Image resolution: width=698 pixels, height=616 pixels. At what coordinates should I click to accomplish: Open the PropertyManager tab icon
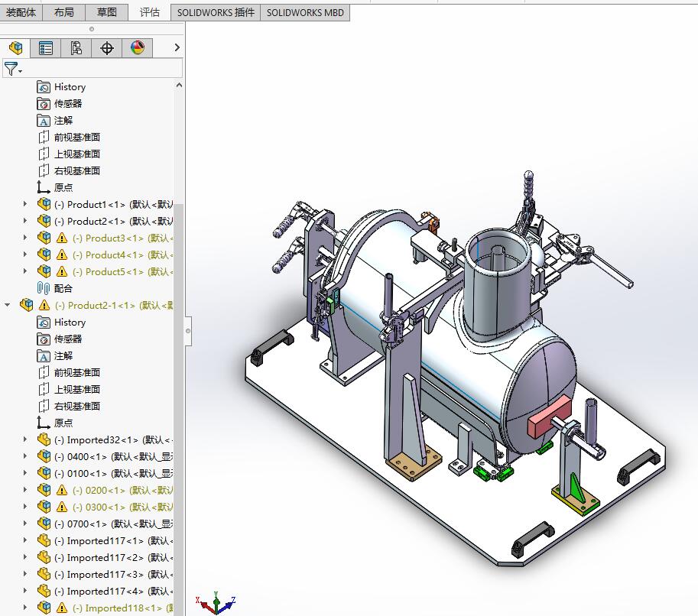coord(45,47)
